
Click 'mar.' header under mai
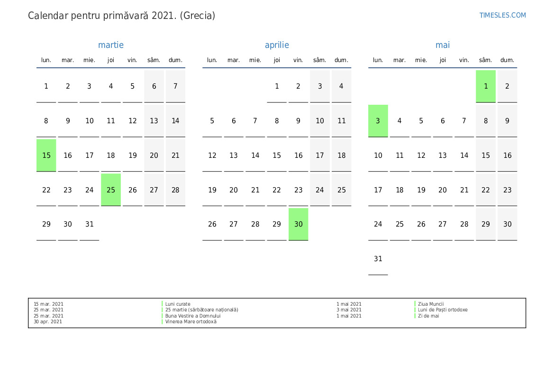click(x=400, y=60)
